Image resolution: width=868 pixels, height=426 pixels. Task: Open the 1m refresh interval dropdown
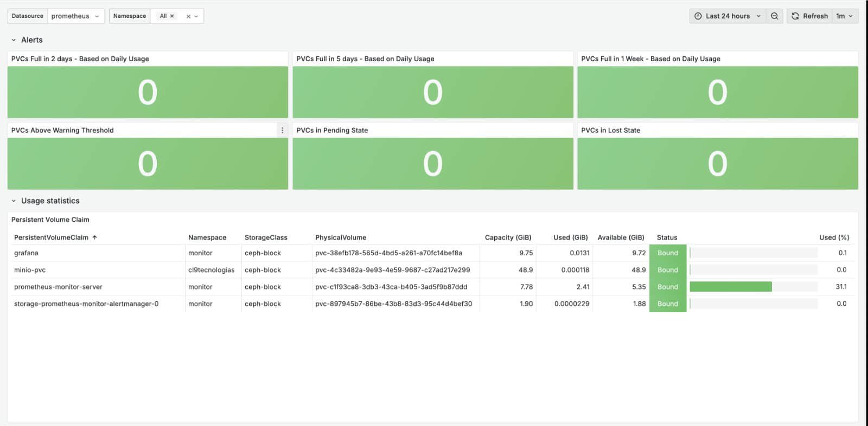844,16
